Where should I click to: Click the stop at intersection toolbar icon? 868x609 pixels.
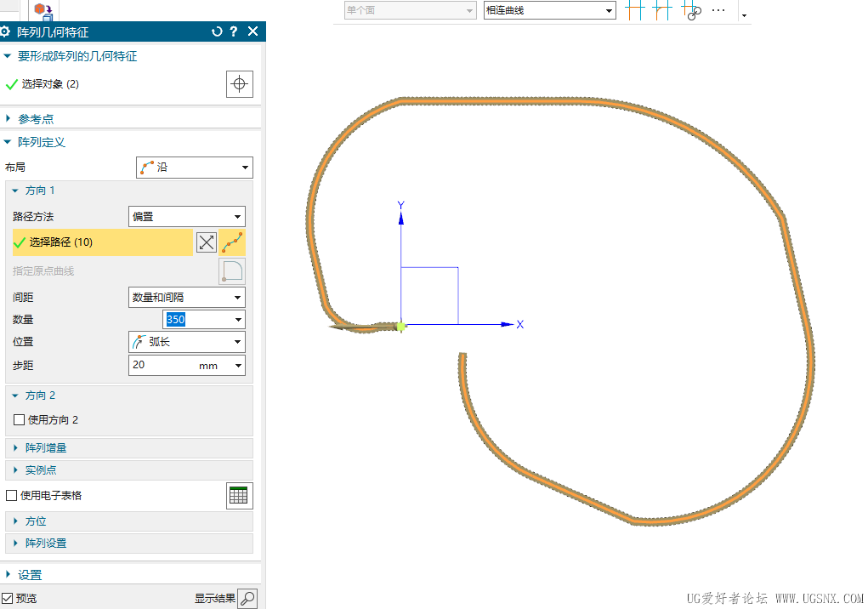[x=635, y=10]
